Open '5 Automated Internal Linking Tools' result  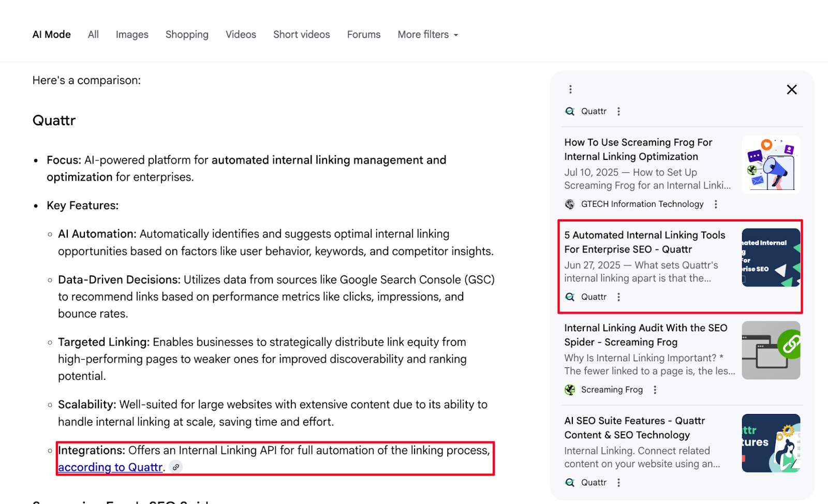coord(645,242)
